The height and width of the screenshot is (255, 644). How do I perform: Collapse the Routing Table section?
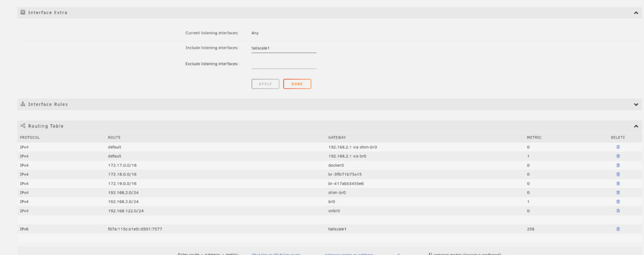[x=636, y=126]
